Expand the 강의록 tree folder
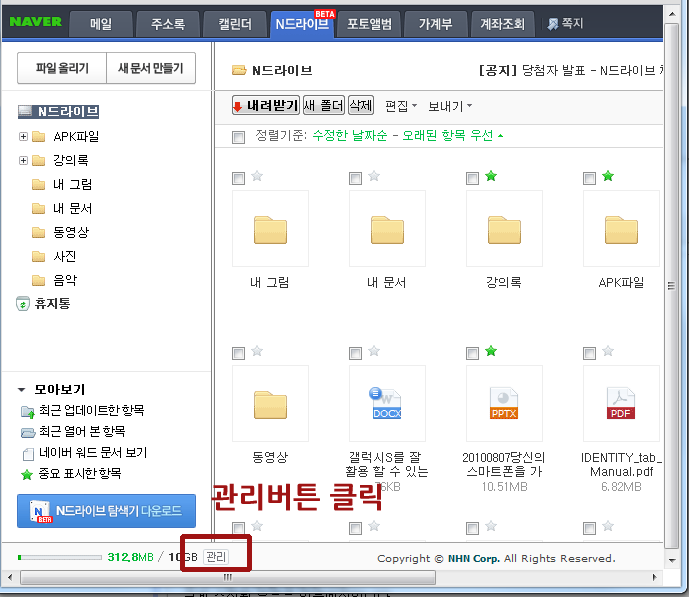The height and width of the screenshot is (597, 689). coord(23,160)
